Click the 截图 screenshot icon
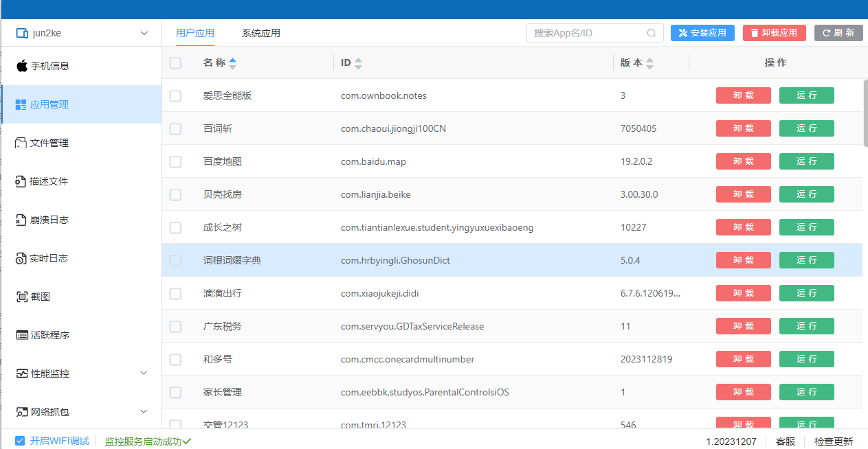The width and height of the screenshot is (868, 449). (21, 297)
